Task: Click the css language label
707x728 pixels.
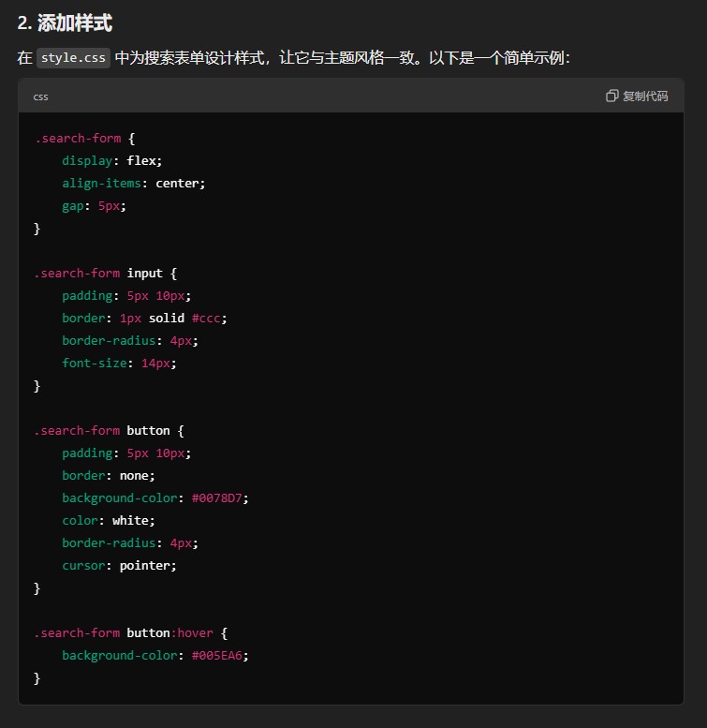Action: tap(40, 97)
